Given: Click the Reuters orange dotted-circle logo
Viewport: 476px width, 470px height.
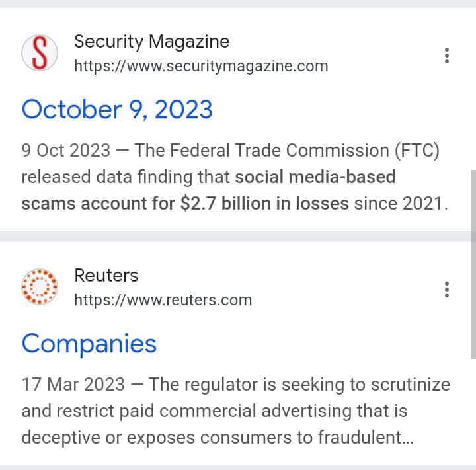Looking at the screenshot, I should 40,287.
